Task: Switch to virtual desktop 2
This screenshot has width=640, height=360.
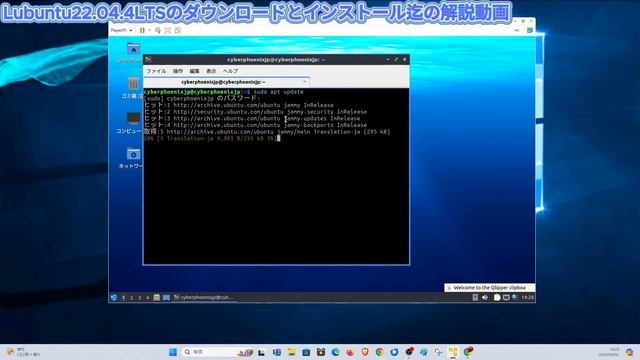Action: pyautogui.click(x=131, y=298)
